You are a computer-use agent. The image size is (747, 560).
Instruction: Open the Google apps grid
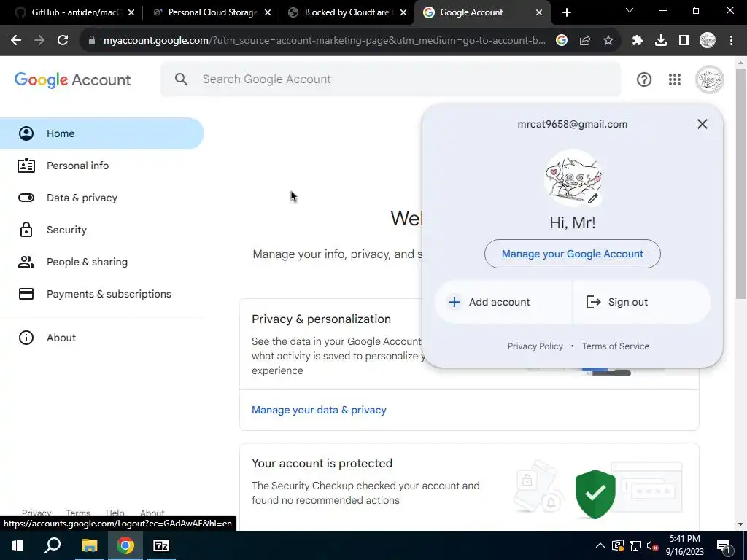click(675, 79)
